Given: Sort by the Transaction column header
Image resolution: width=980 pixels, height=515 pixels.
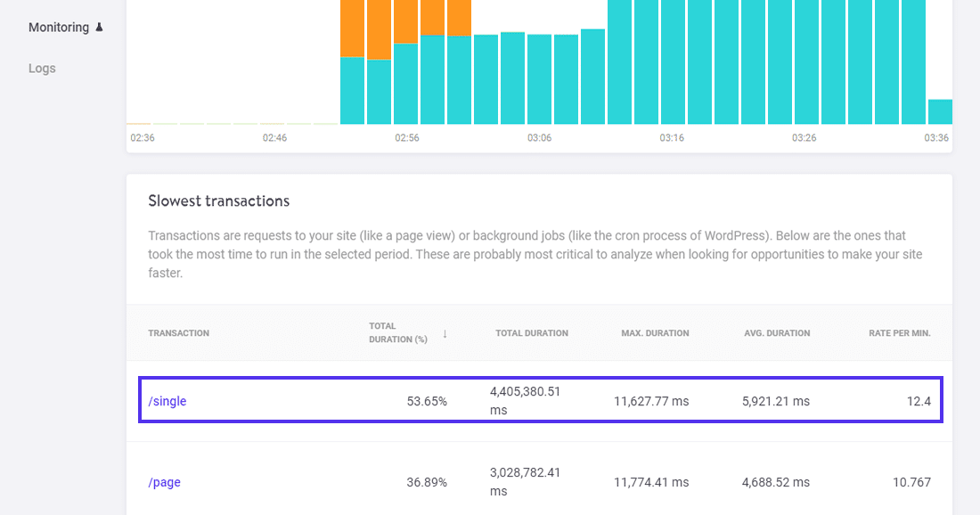Looking at the screenshot, I should (x=178, y=333).
